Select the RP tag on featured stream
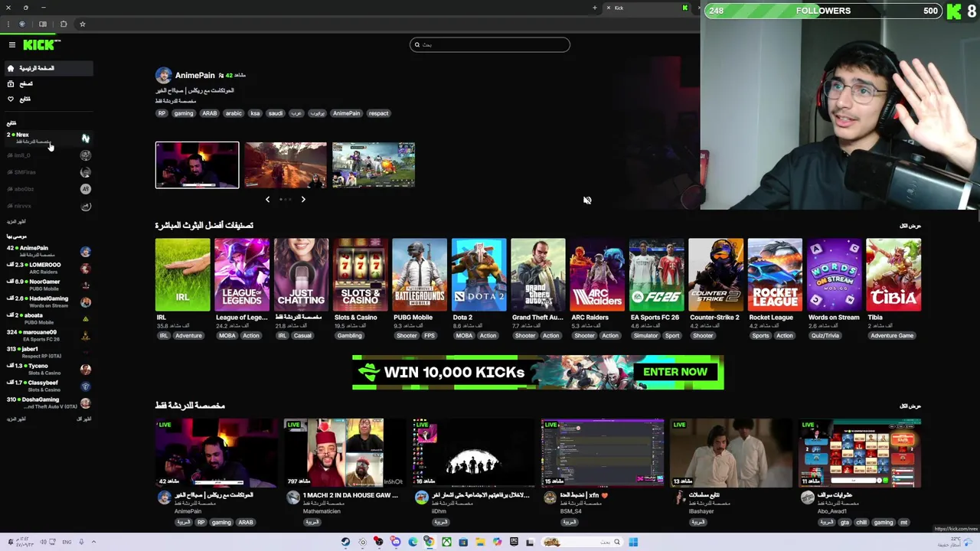The height and width of the screenshot is (551, 980). [x=162, y=113]
